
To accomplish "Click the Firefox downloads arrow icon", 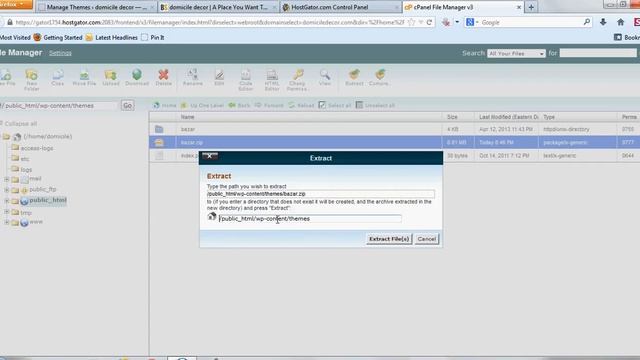I will (603, 22).
